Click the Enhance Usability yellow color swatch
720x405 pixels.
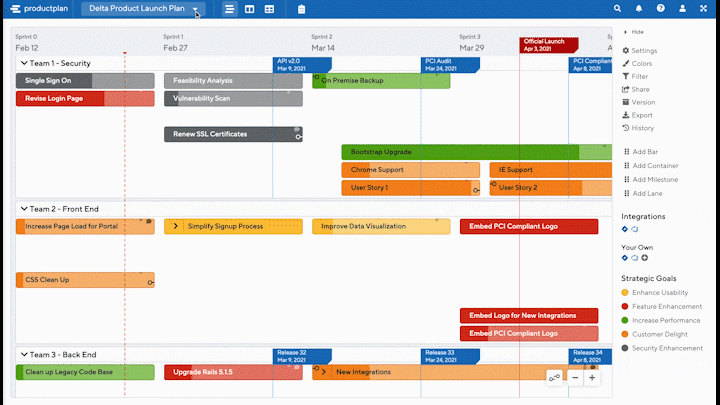click(x=625, y=292)
